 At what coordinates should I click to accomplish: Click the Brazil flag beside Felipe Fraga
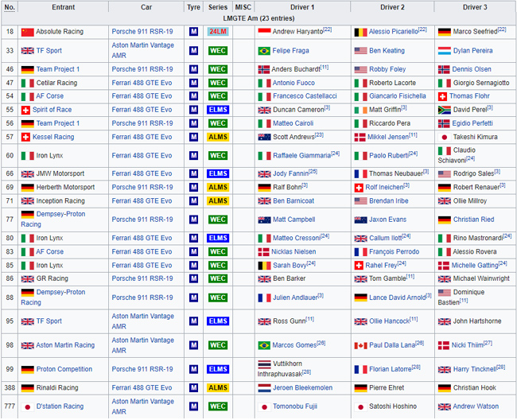[264, 51]
